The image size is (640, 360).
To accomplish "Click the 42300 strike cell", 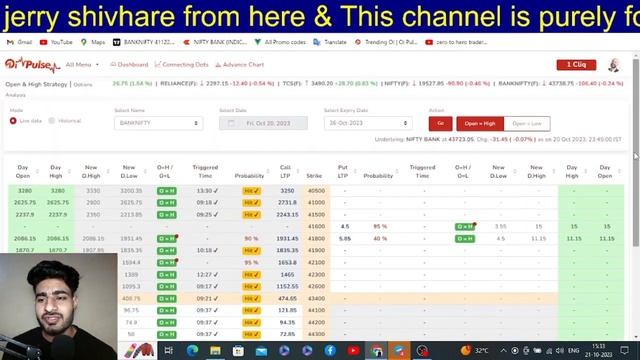I will click(x=316, y=275).
